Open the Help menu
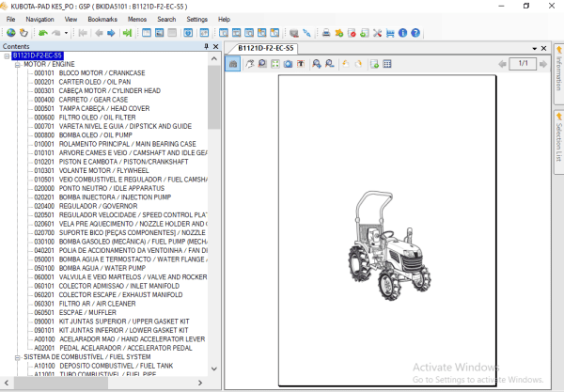 (x=224, y=20)
